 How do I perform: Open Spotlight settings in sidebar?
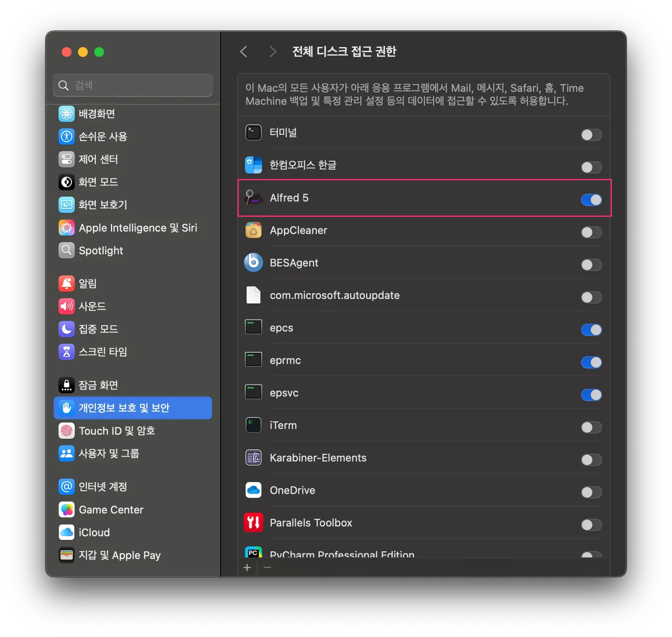click(x=101, y=251)
